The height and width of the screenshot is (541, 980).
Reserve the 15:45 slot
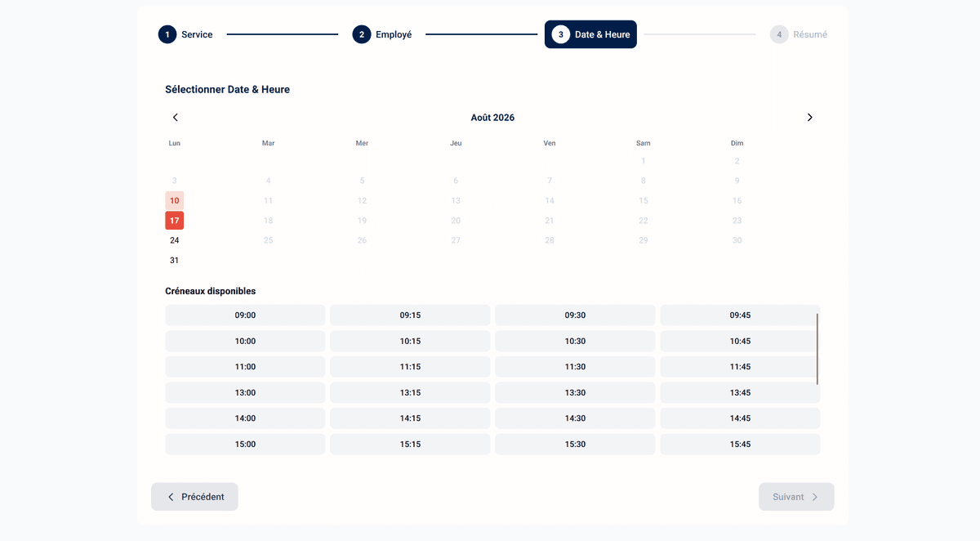pos(740,444)
